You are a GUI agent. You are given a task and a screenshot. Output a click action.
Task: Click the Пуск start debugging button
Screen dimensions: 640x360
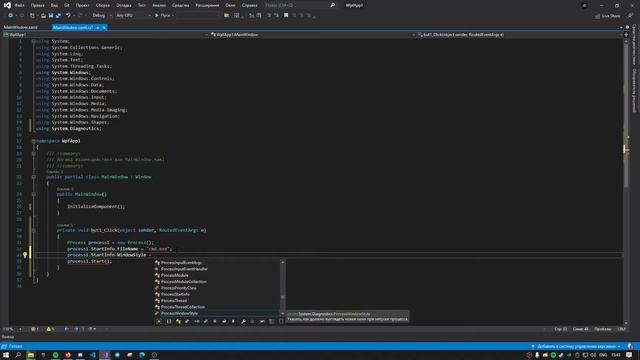pos(163,15)
